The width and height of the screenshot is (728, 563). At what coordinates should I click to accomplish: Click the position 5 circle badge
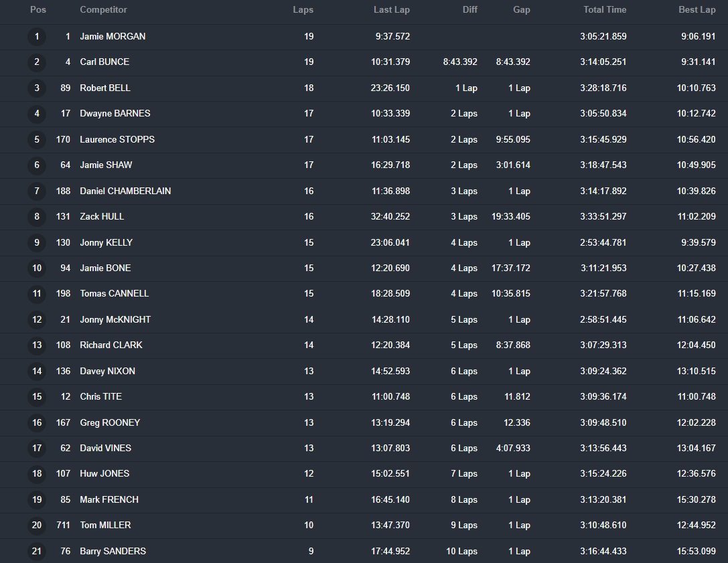click(37, 140)
